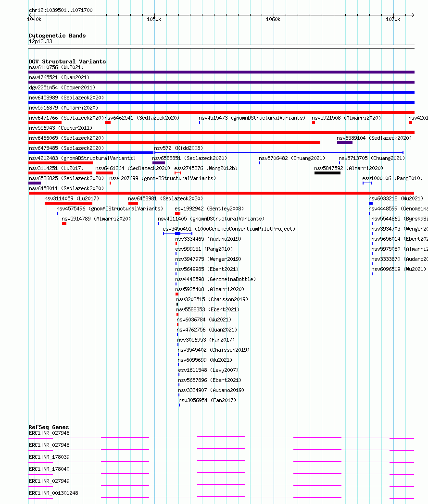The height and width of the screenshot is (504, 428).
Task: Click the 1060k ruler tick label
Action: click(x=273, y=20)
